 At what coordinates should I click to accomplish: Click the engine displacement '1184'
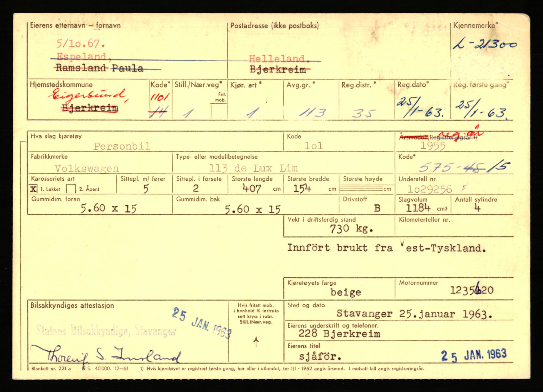tap(418, 208)
